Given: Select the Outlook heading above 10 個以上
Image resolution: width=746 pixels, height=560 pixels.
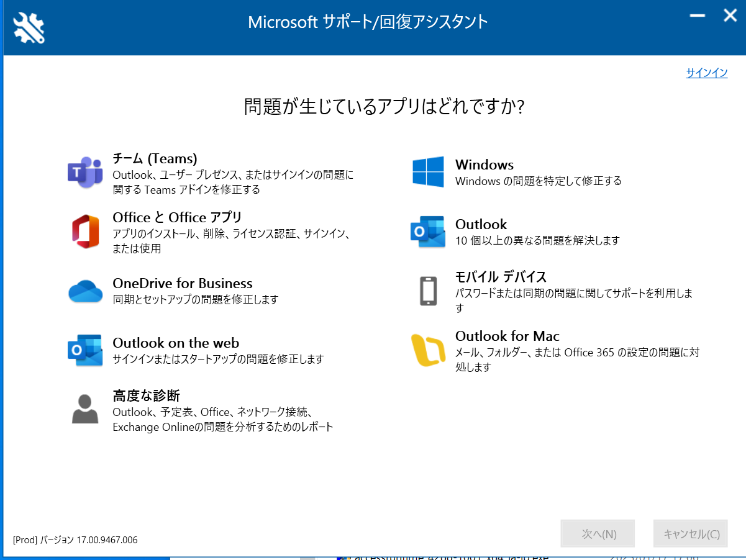Looking at the screenshot, I should click(481, 224).
